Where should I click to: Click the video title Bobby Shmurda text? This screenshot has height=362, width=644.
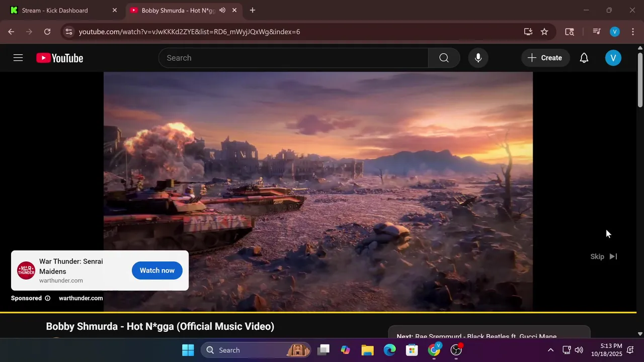160,326
